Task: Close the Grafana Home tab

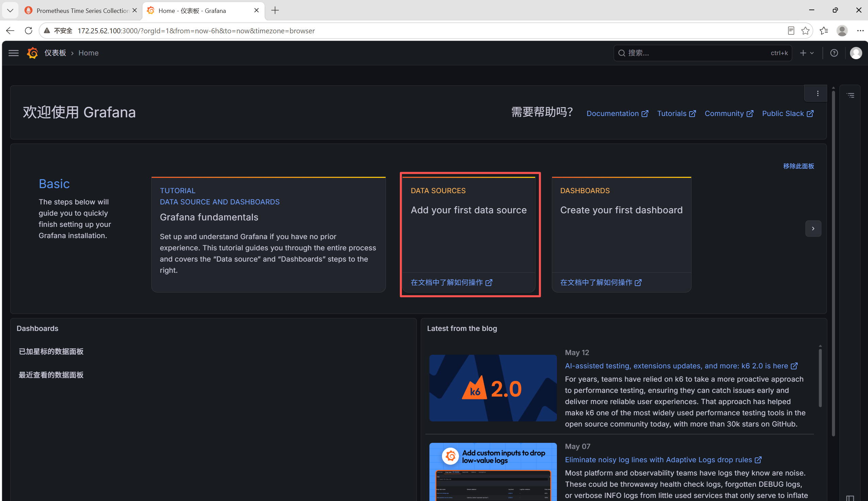Action: pos(257,10)
